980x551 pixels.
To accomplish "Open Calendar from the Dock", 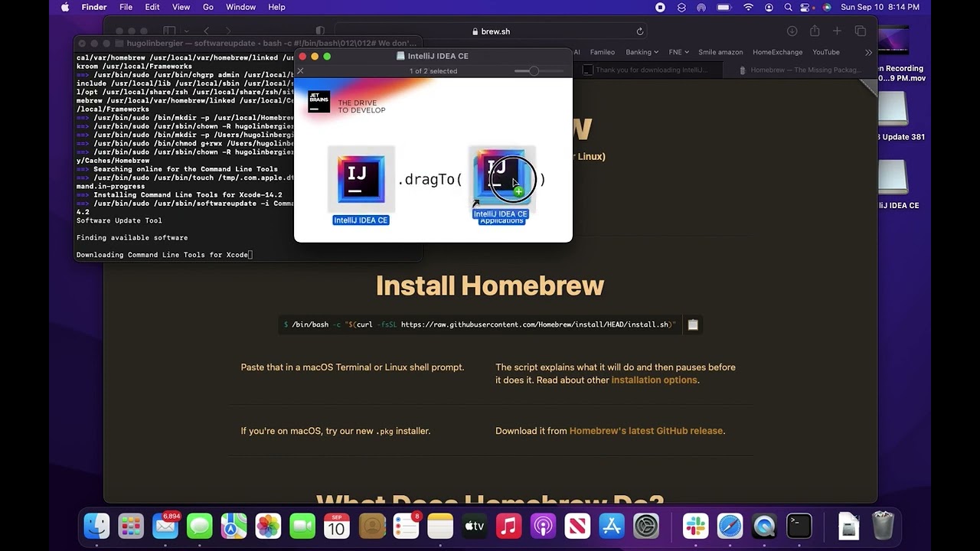I will click(x=337, y=526).
